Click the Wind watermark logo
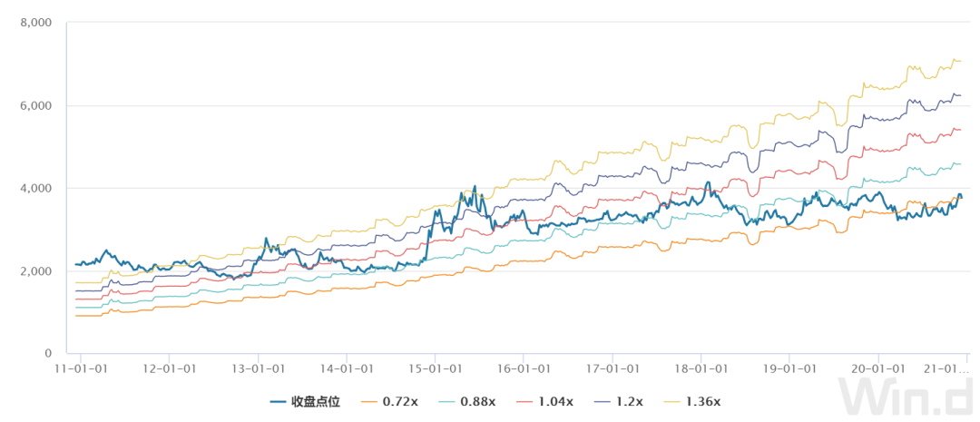The width and height of the screenshot is (980, 422). [906, 398]
